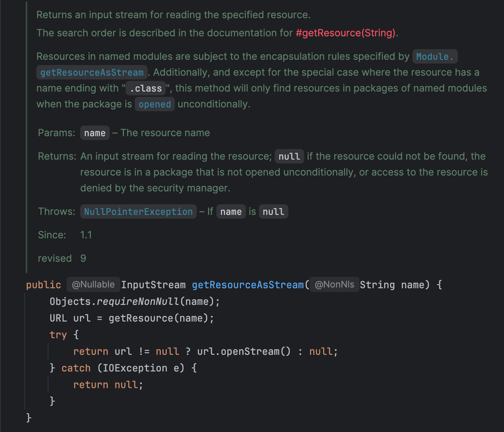
Task: Click the 'name' chip in the Params row
Action: [x=95, y=133]
